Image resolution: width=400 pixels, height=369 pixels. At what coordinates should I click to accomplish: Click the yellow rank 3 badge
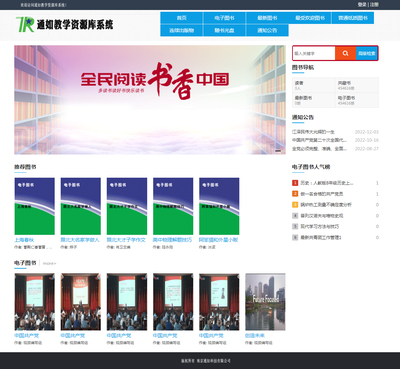coord(295,205)
